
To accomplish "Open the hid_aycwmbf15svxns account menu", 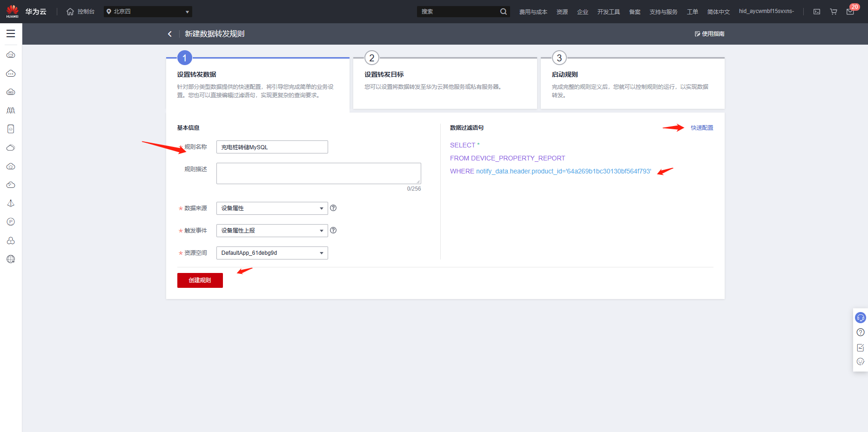I will 767,11.
